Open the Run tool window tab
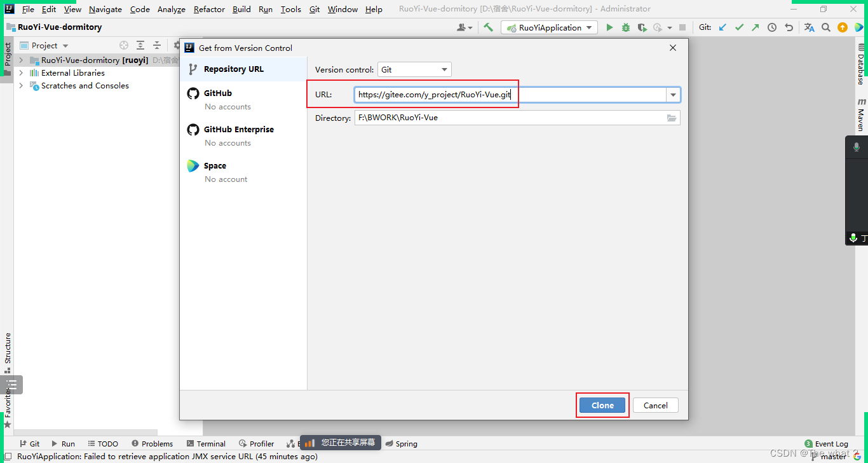Screen dimensions: 868x463 point(63,444)
